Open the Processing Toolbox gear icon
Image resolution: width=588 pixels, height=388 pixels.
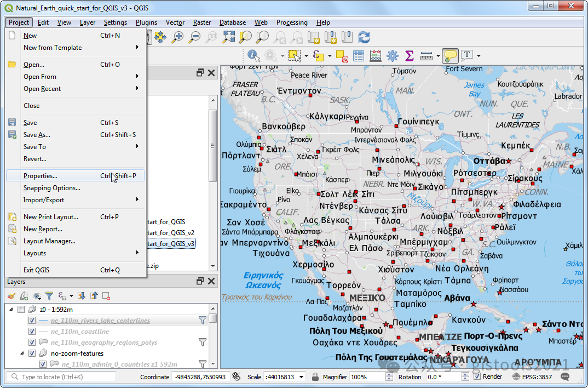tap(392, 56)
